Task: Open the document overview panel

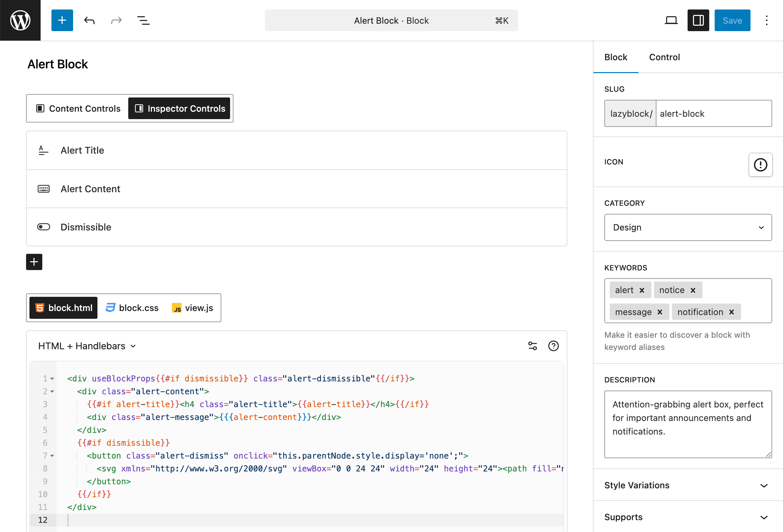Action: coord(143,20)
